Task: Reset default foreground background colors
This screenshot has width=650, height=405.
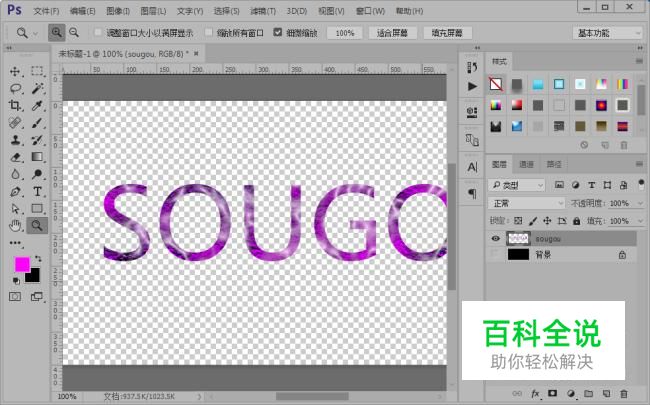Action: pyautogui.click(x=16, y=281)
